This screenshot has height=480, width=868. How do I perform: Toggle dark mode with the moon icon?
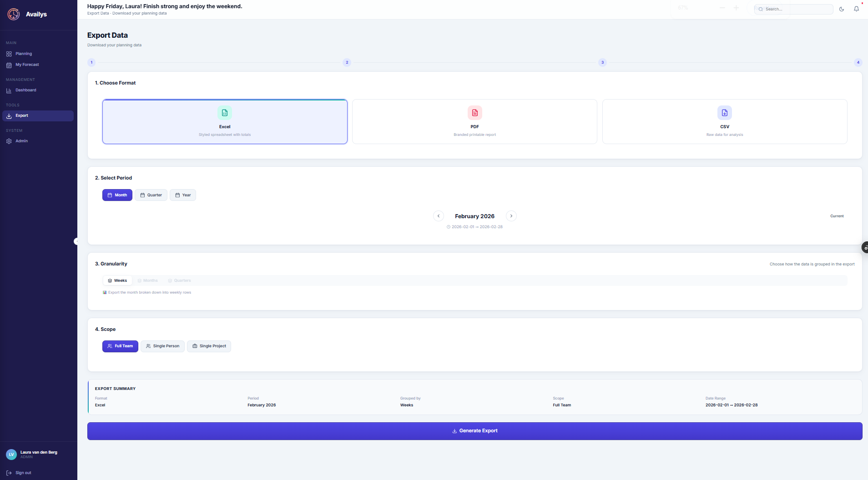841,9
